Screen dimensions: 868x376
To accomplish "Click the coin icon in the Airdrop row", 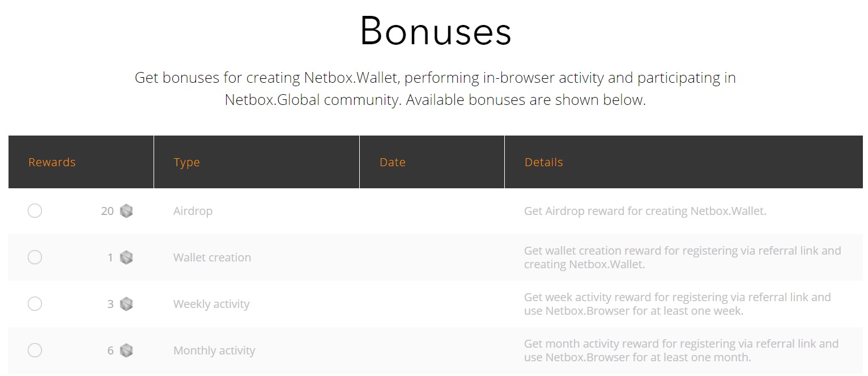I will click(x=126, y=212).
